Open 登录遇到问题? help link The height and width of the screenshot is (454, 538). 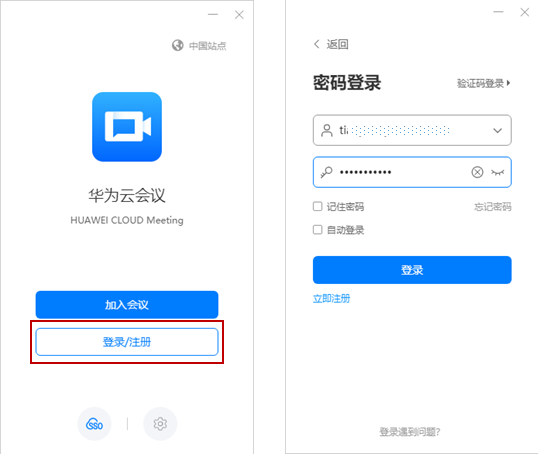[410, 432]
